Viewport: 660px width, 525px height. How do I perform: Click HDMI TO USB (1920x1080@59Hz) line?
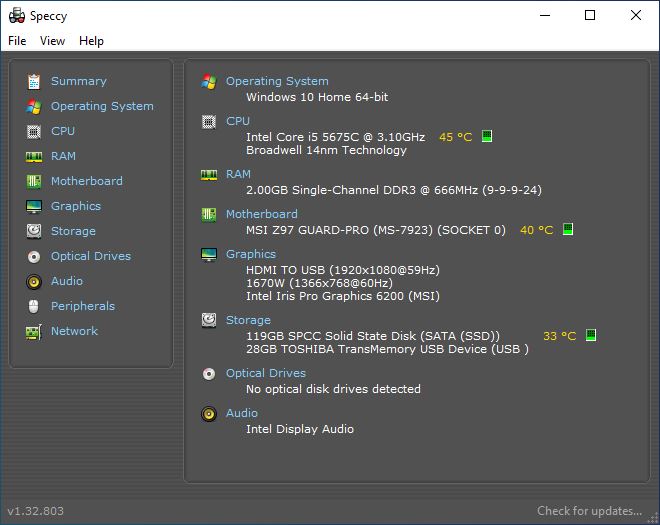(343, 270)
